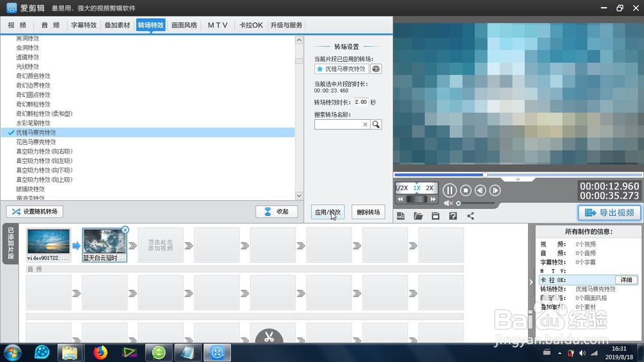
Task: Open the MTV tab
Action: pyautogui.click(x=218, y=25)
